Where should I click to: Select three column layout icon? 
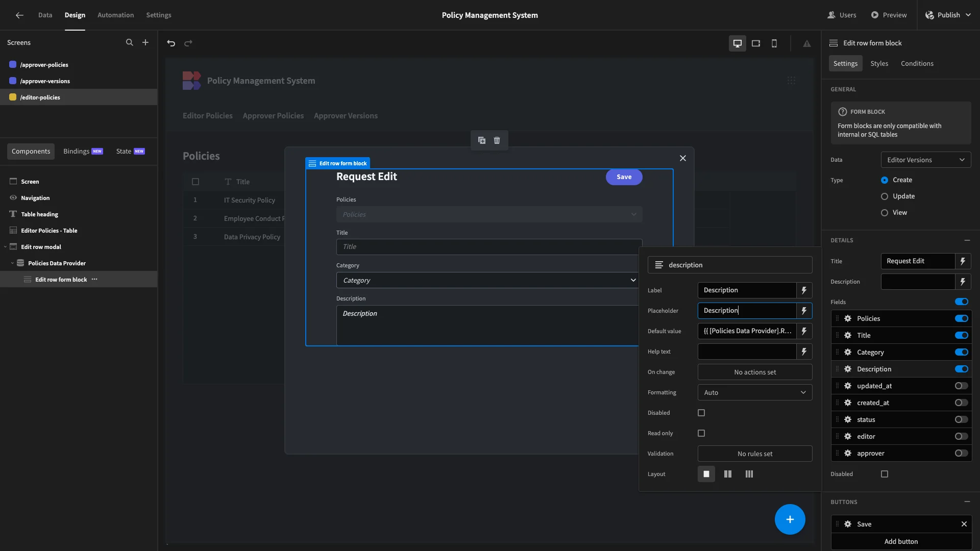(749, 474)
